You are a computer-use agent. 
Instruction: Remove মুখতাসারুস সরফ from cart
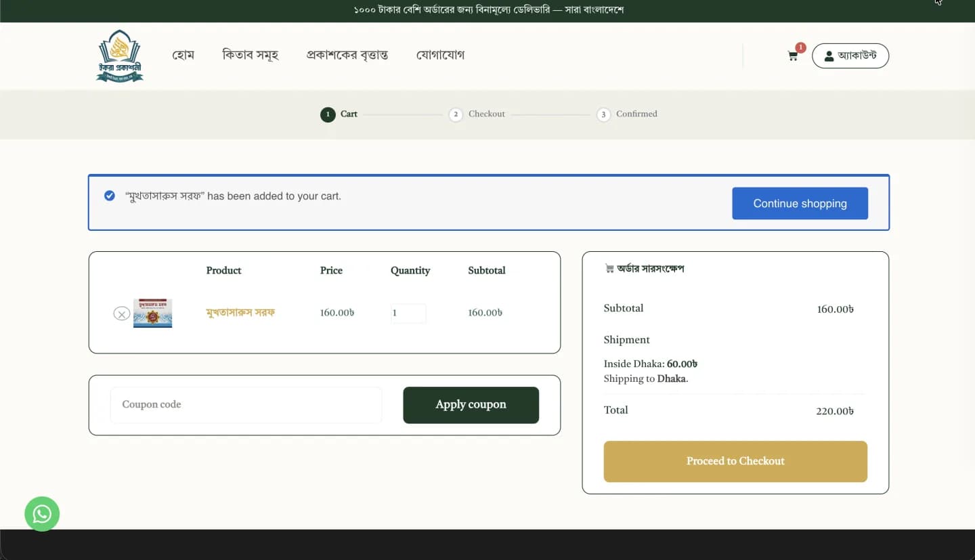tap(121, 314)
